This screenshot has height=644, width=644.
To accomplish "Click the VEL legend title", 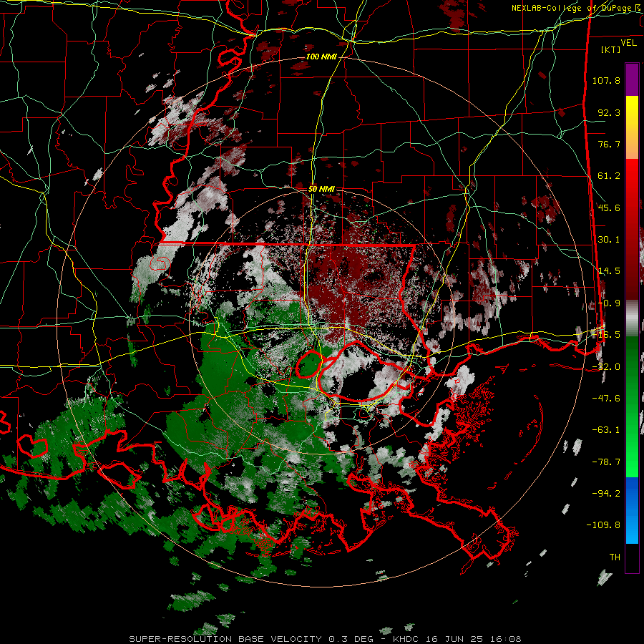I will tap(628, 43).
